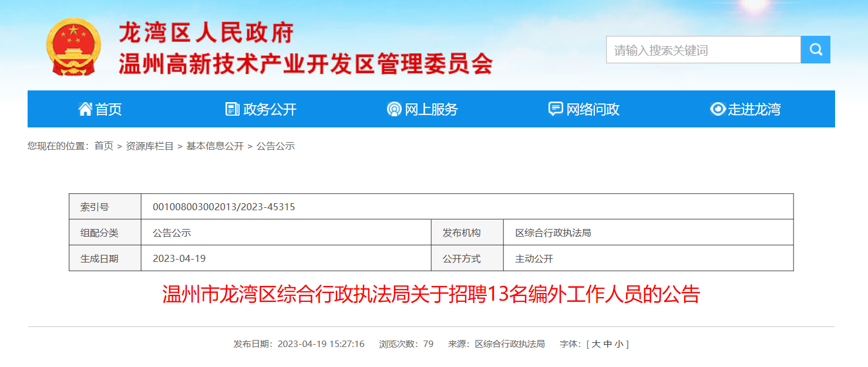
Task: Type in the search keyword field
Action: click(x=703, y=50)
